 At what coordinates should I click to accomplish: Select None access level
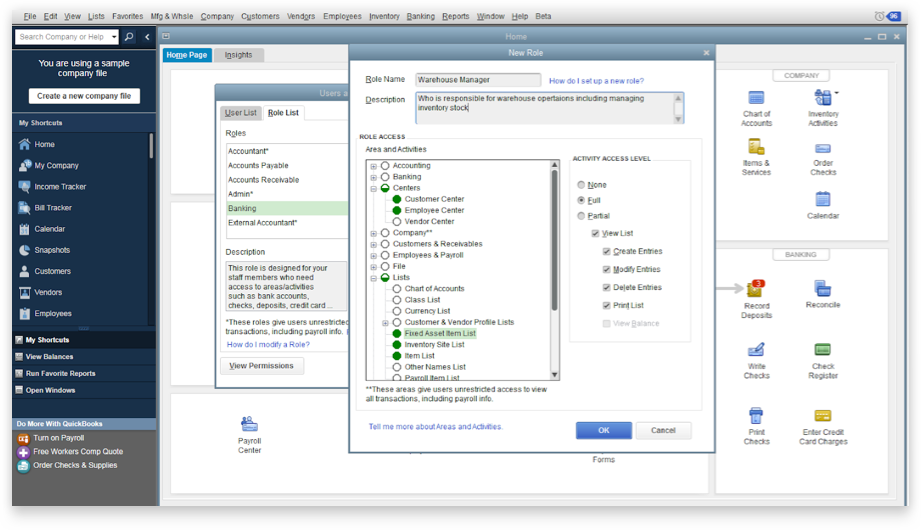[x=581, y=185]
